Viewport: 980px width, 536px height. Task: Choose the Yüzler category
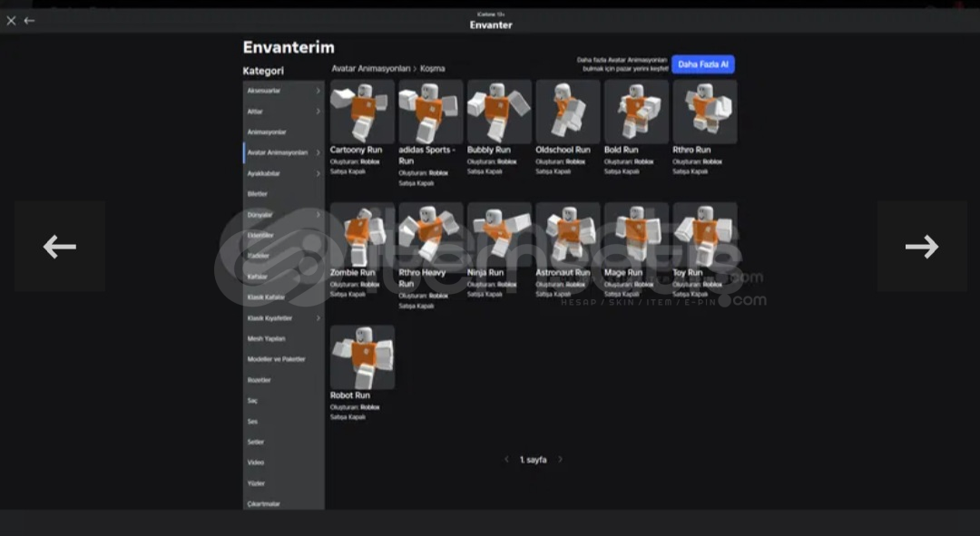(284, 482)
